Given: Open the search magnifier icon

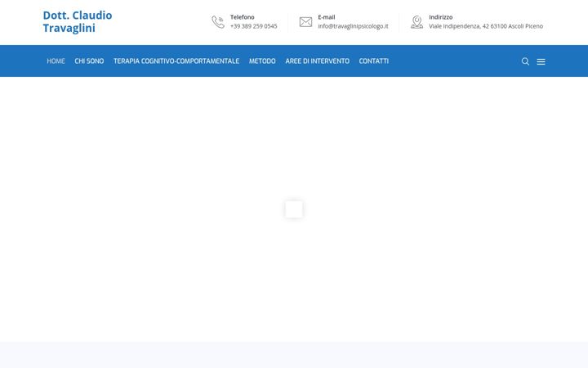Looking at the screenshot, I should tap(525, 61).
